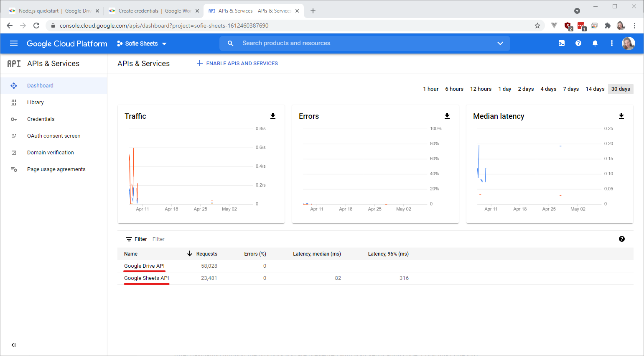Viewport: 644px width, 356px height.
Task: Open the three-dot settings menu in the blue header
Action: pos(612,43)
